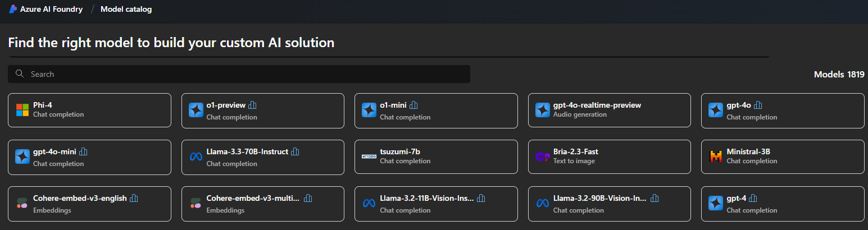Click the benchmark chart icon beside o1-preview
Viewport: 868px width, 230px height.
click(x=252, y=105)
